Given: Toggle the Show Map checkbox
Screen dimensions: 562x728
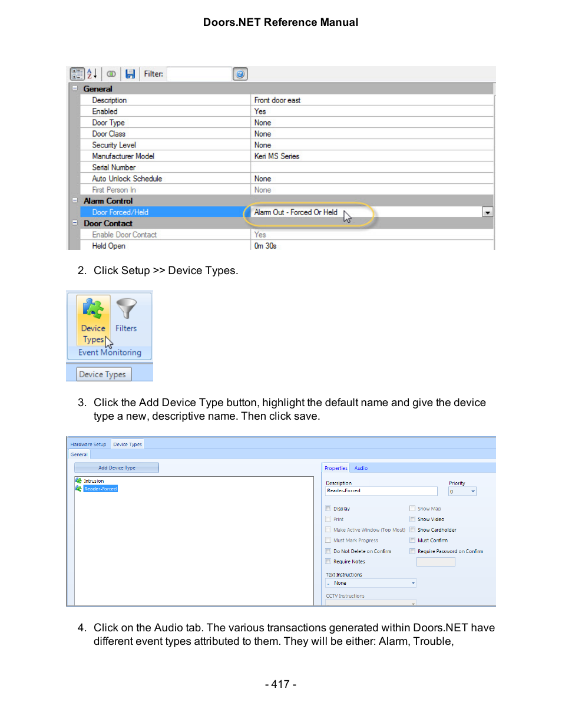Looking at the screenshot, I should (412, 508).
